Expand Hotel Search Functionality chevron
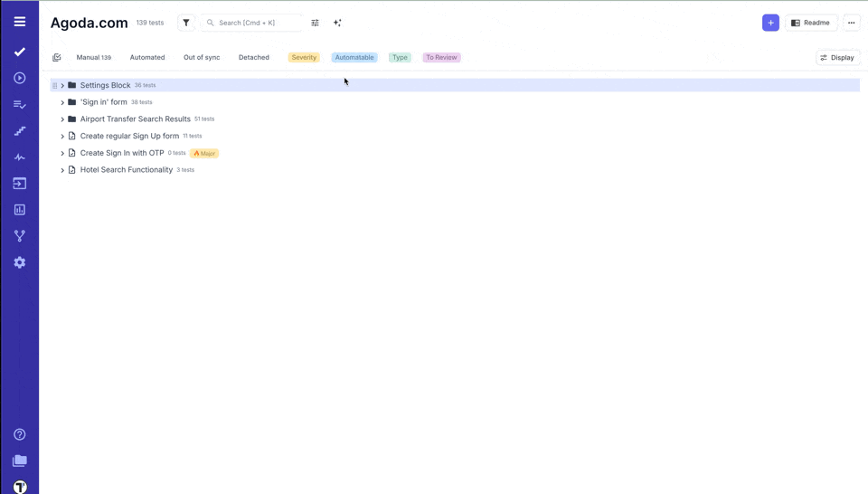The image size is (868, 494). tap(62, 170)
